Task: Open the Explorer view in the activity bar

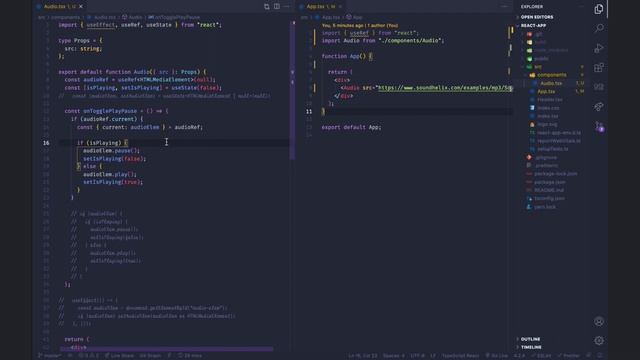Action: tap(599, 9)
